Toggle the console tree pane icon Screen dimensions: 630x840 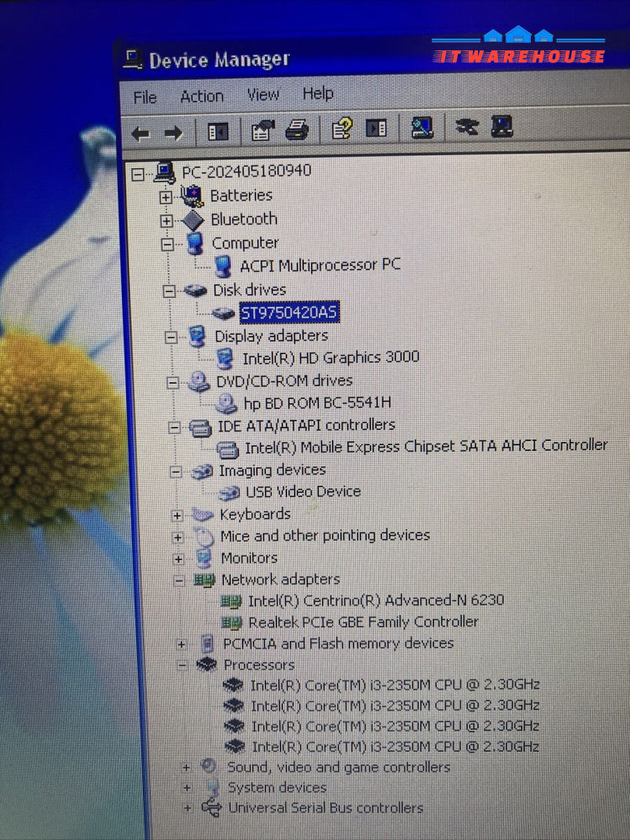(x=218, y=132)
